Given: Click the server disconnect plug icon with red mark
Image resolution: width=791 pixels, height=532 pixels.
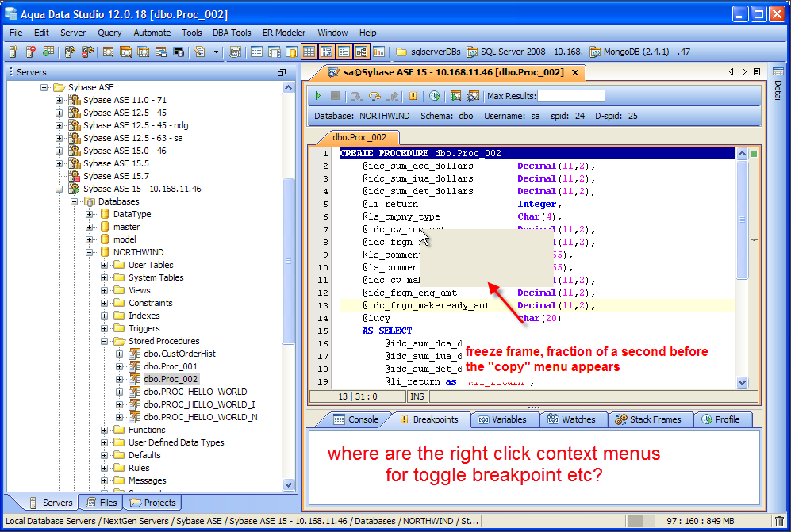Looking at the screenshot, I should 87,52.
